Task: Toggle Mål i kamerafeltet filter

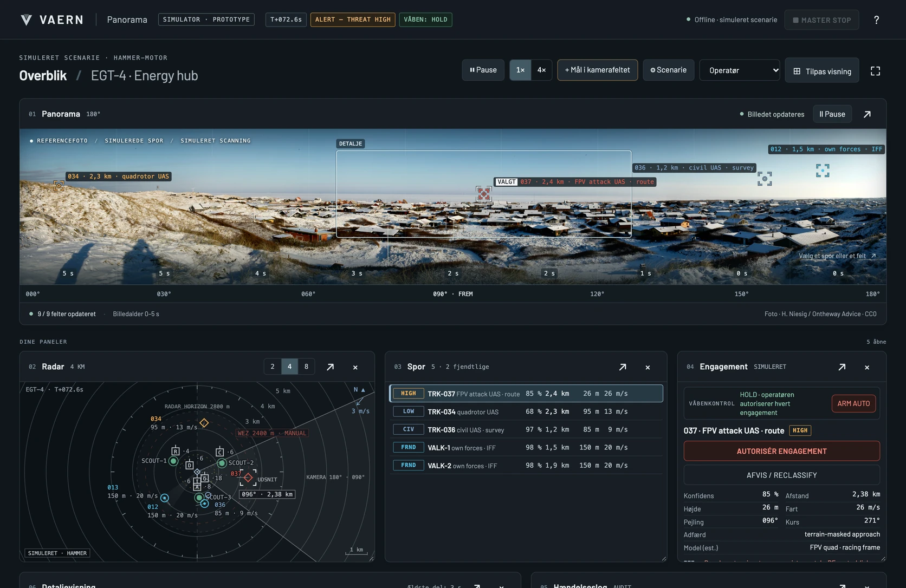Action: [x=597, y=70]
